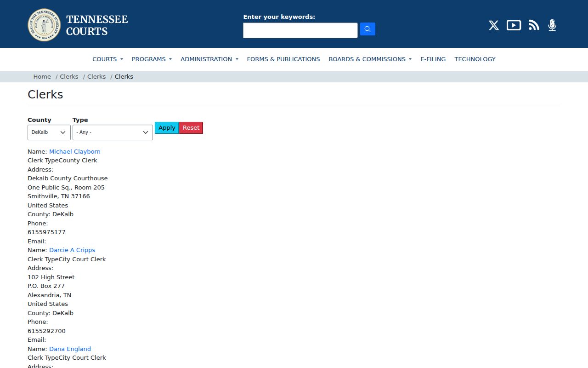This screenshot has height=368, width=588.
Task: Open the Type dropdown showing Any
Action: pos(113,132)
